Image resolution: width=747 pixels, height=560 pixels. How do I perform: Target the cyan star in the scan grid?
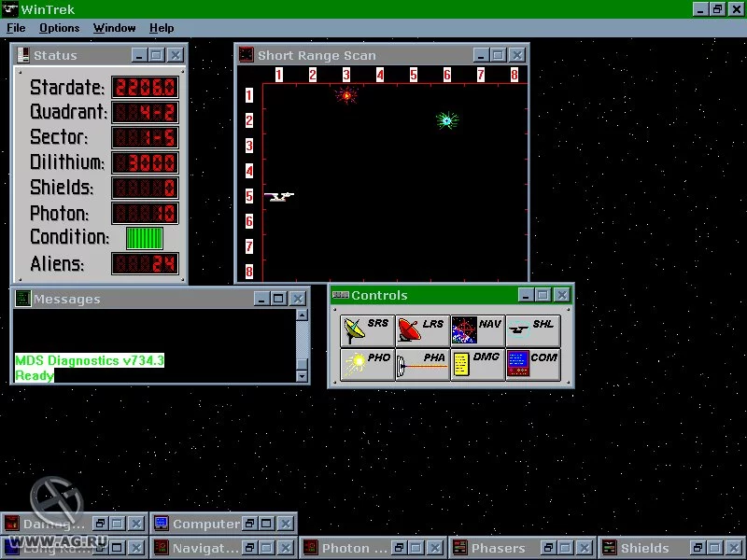[447, 120]
